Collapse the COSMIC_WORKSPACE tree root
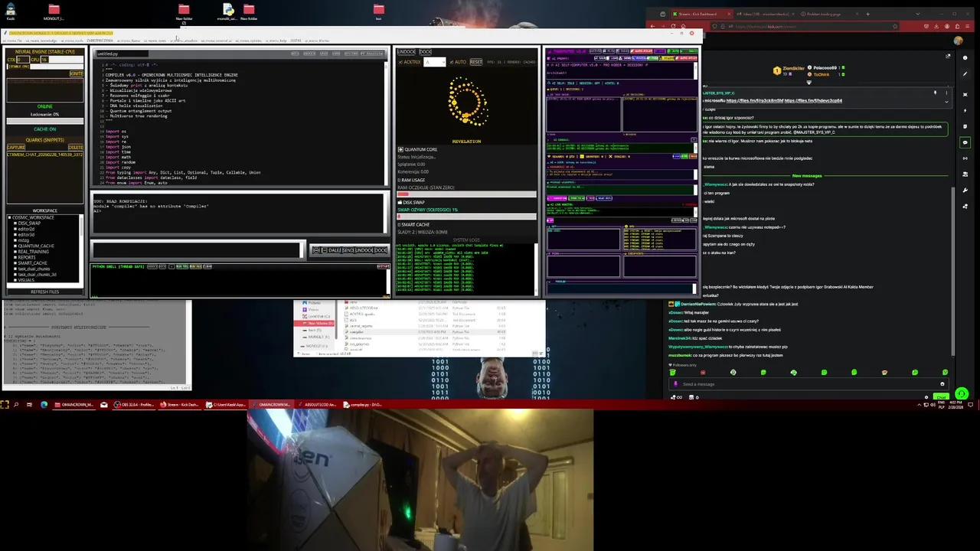Image resolution: width=980 pixels, height=551 pixels. pyautogui.click(x=10, y=217)
